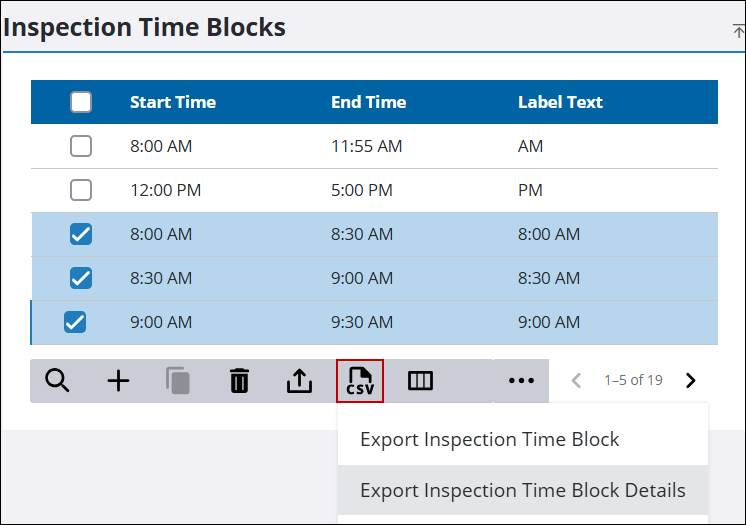This screenshot has width=746, height=525.
Task: Click the upload/import icon
Action: 299,381
